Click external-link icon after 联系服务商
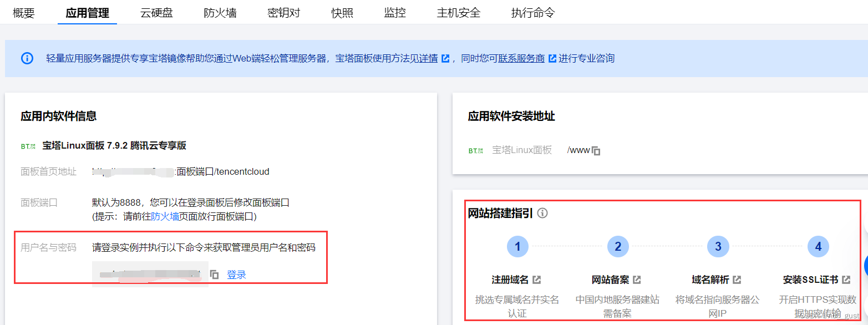This screenshot has width=868, height=325. tap(552, 58)
